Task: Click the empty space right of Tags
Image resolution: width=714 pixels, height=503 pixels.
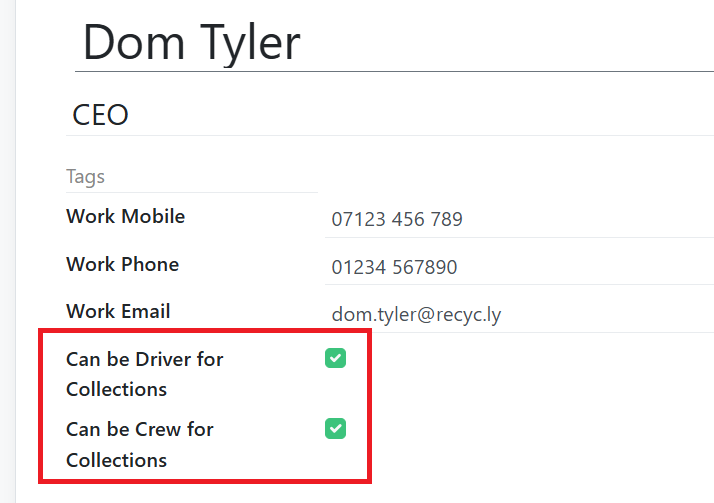Action: [x=500, y=177]
